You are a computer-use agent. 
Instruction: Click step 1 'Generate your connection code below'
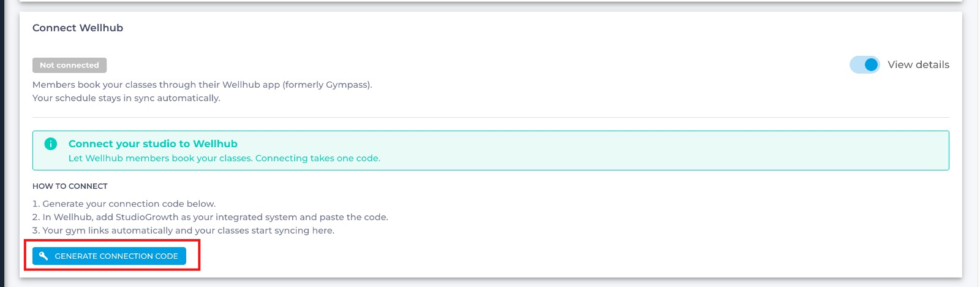coord(124,204)
